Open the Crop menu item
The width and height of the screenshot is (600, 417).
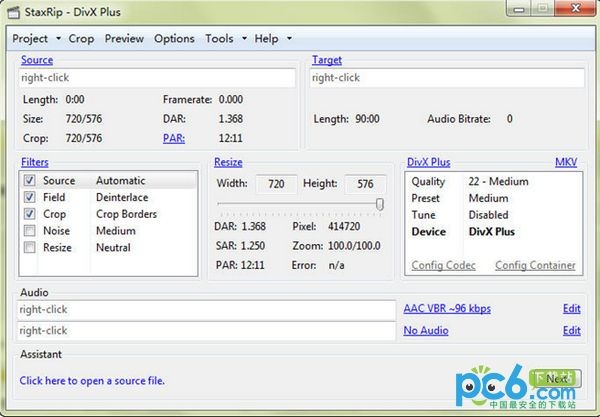pyautogui.click(x=81, y=39)
